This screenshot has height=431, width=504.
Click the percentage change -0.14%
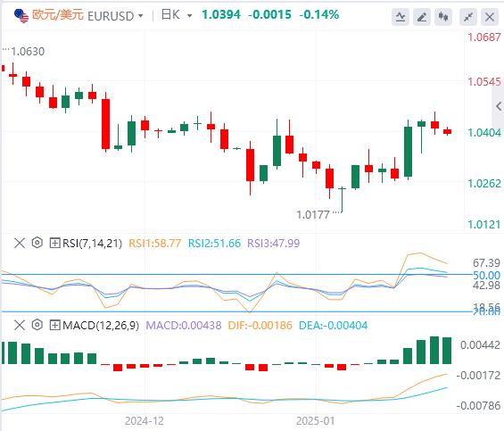click(x=319, y=15)
